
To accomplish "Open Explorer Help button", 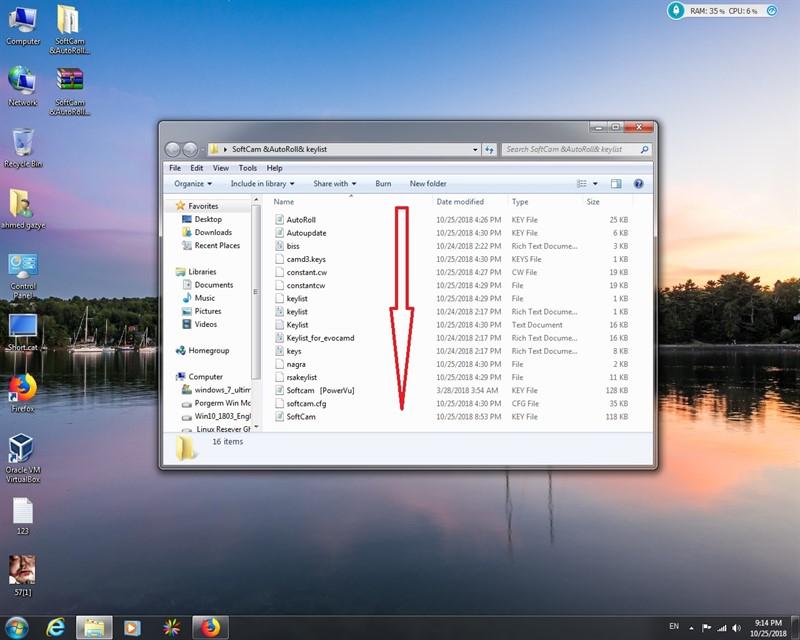I will [638, 184].
